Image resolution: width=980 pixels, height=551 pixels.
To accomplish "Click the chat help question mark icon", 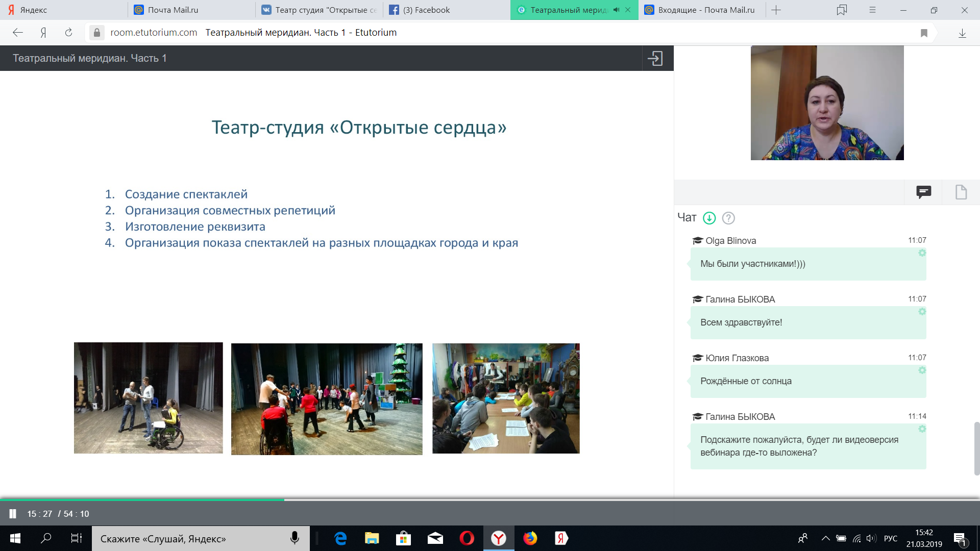I will [x=728, y=218].
